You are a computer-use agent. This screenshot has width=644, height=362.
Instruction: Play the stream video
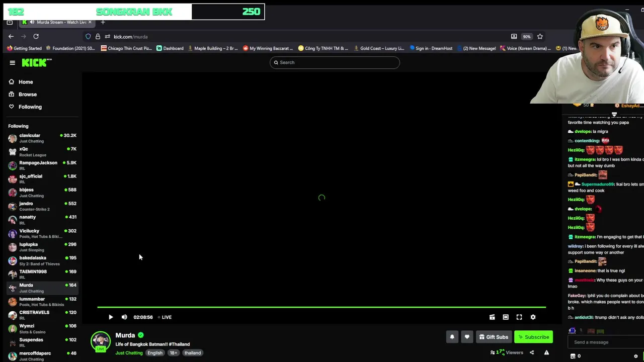pos(111,317)
